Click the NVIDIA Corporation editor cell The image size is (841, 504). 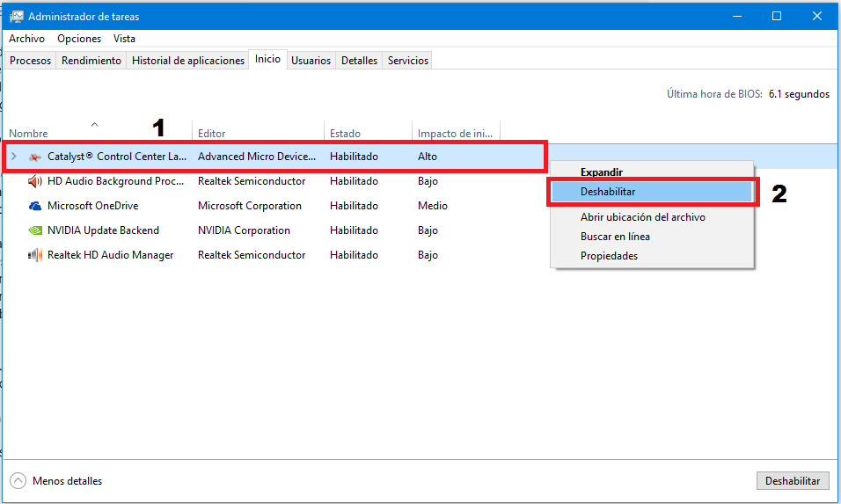[x=244, y=230]
